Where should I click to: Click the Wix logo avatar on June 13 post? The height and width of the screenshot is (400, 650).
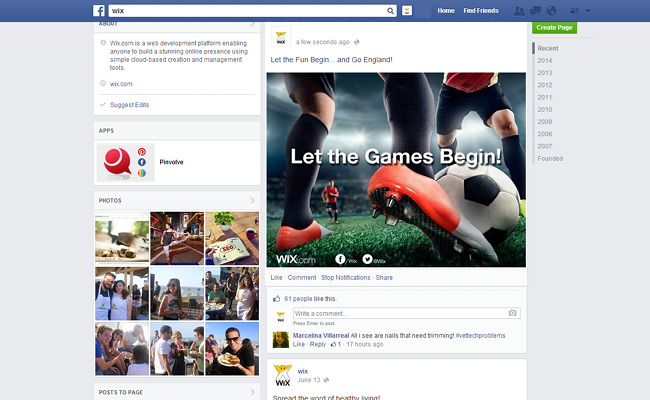283,375
